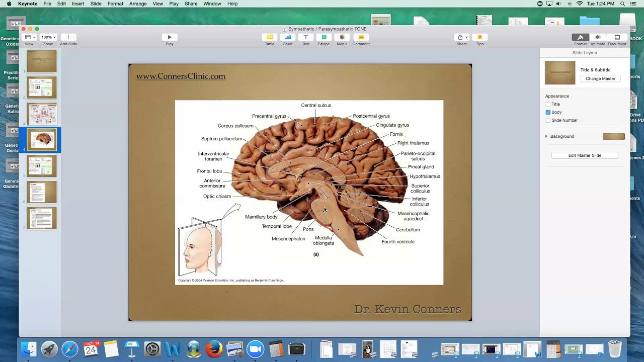Click the Change Master button

(600, 78)
